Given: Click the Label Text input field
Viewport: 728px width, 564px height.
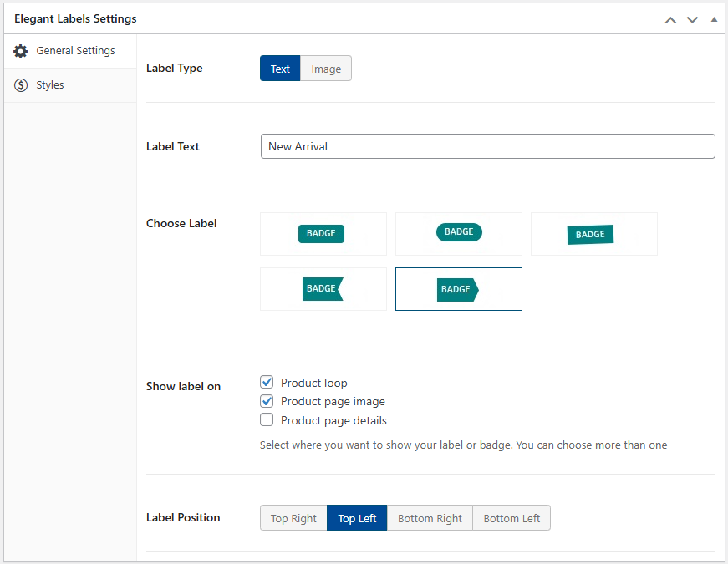Looking at the screenshot, I should click(x=487, y=146).
